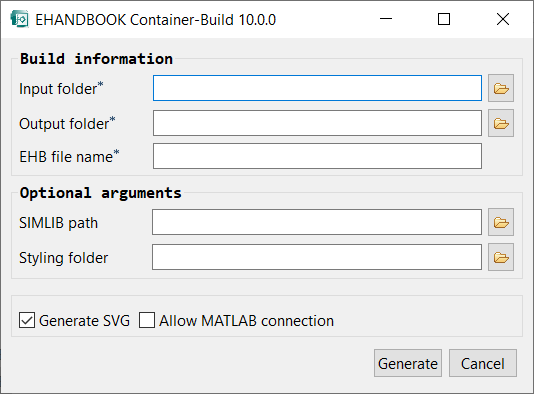Start the build with Generate button
Screen dimensions: 534x394
click(x=408, y=363)
